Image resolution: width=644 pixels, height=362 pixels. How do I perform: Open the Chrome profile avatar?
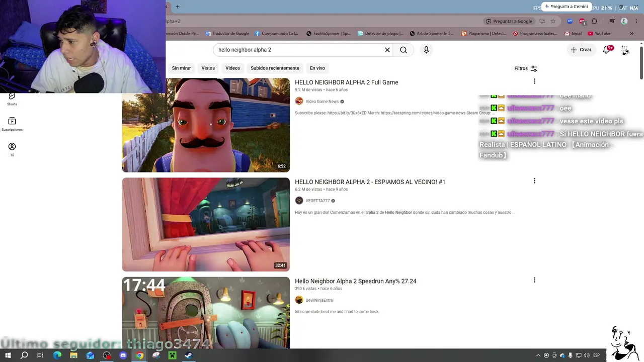coord(624,21)
